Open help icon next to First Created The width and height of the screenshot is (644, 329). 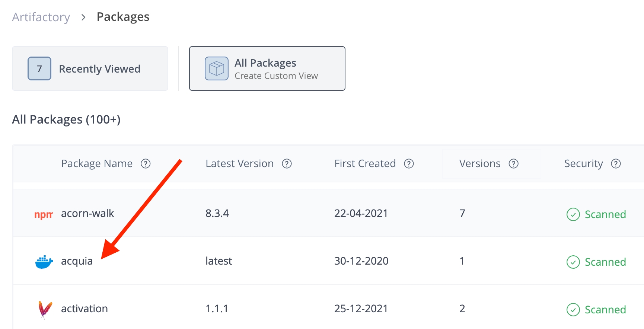click(409, 164)
